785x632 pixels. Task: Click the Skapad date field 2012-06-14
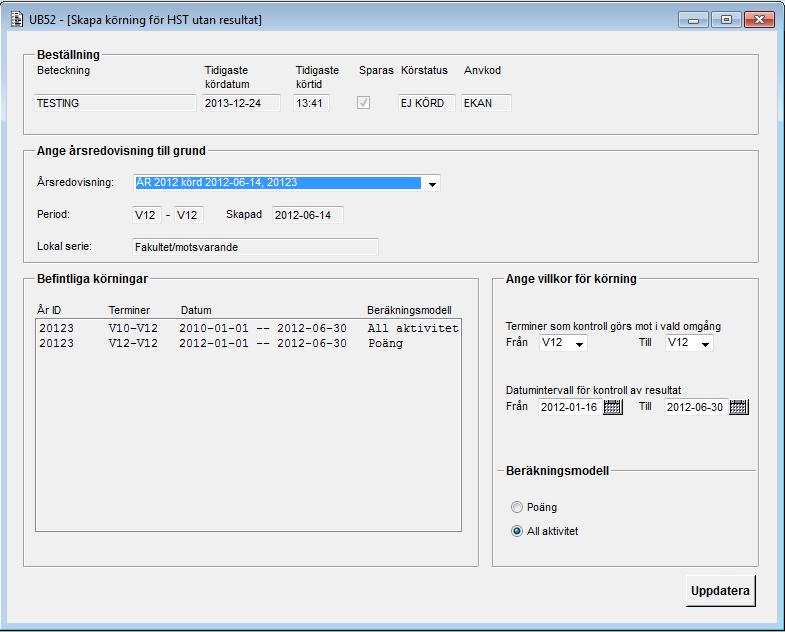coord(307,215)
